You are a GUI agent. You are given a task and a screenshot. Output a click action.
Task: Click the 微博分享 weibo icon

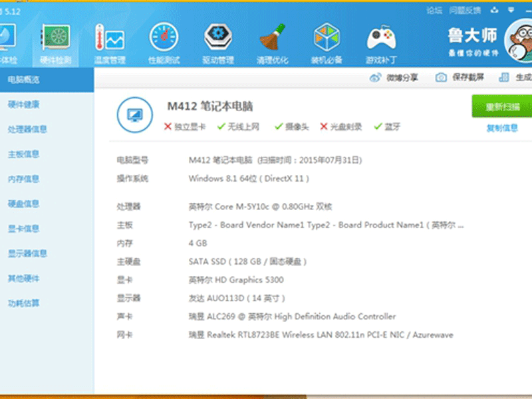(375, 78)
